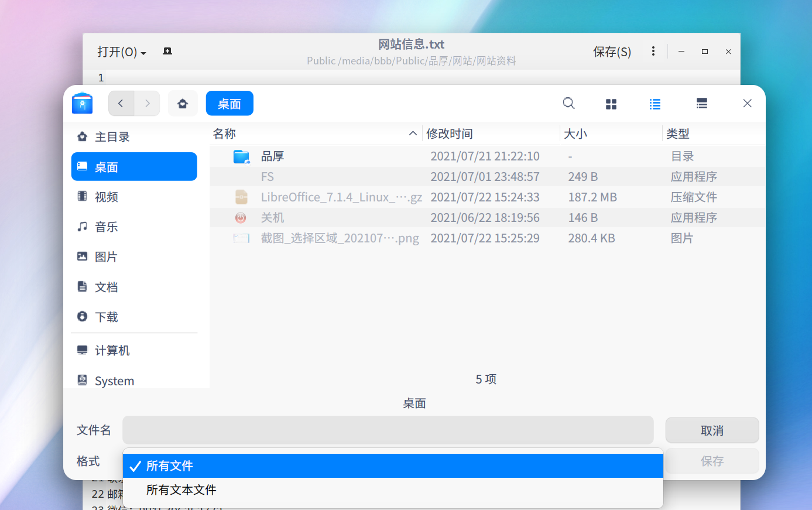Click the 压缩文件 type cell
The image size is (812, 510).
[x=694, y=197]
